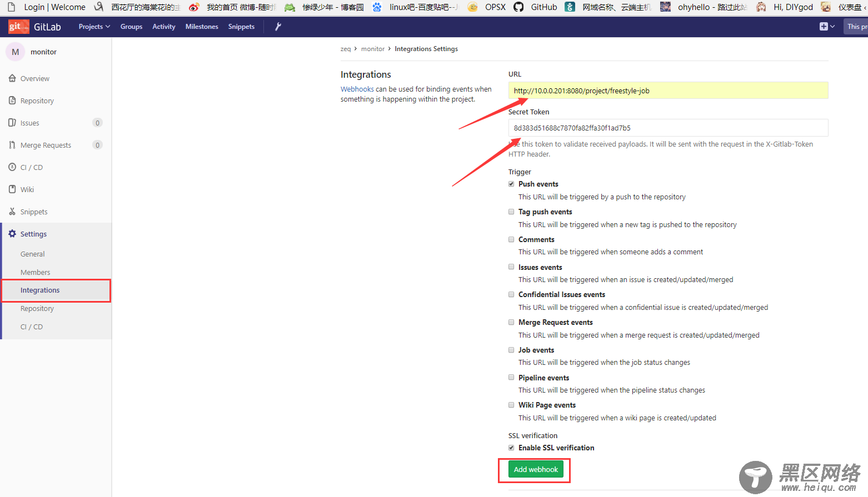Expand the Projects dropdown menu

[94, 27]
